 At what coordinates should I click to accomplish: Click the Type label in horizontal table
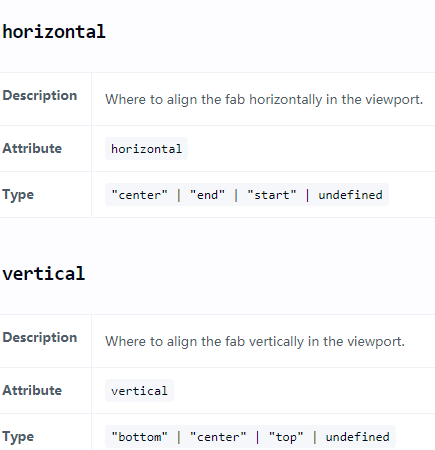point(18,195)
